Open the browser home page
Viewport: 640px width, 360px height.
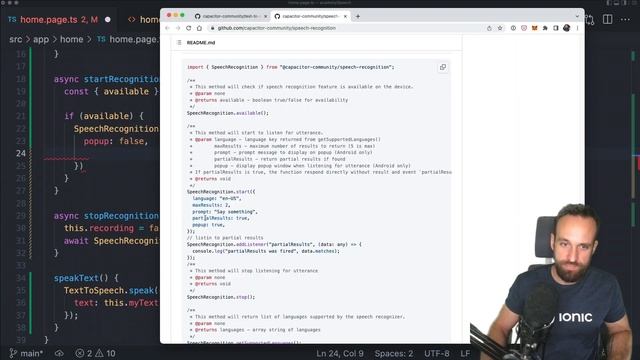(199, 28)
